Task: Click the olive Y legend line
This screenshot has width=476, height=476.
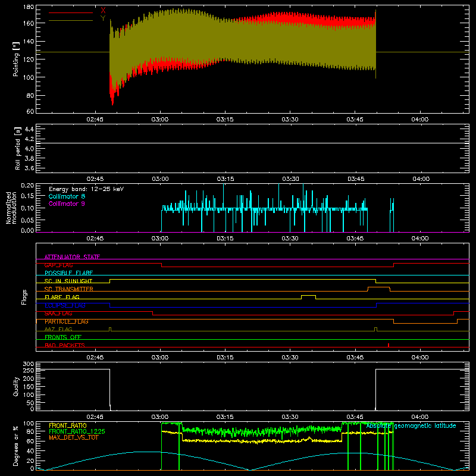Action: [x=71, y=20]
